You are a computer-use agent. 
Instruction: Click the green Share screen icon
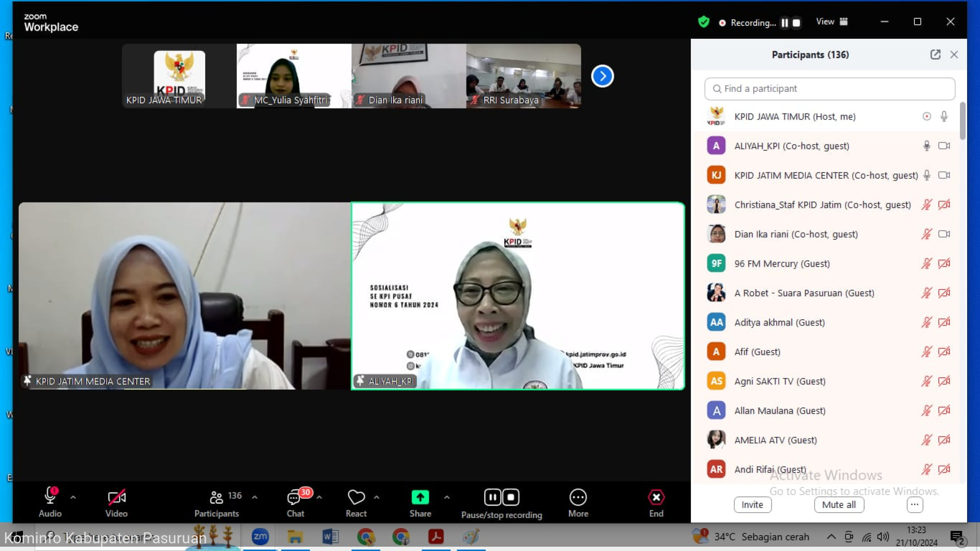tap(420, 498)
